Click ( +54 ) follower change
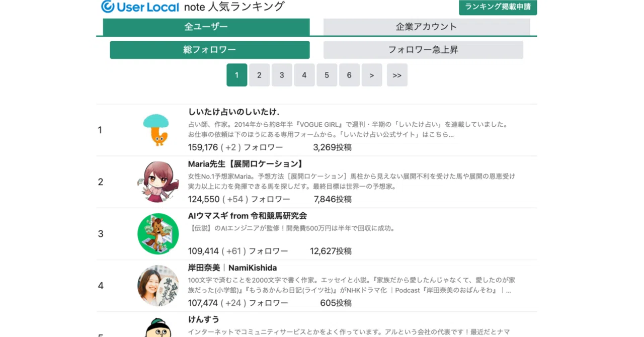The image size is (644, 337). pos(235,199)
